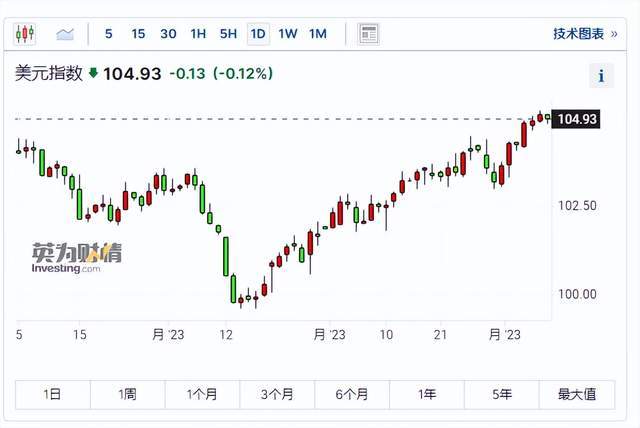
Task: Switch to the 3个月 range tab
Action: (x=277, y=394)
